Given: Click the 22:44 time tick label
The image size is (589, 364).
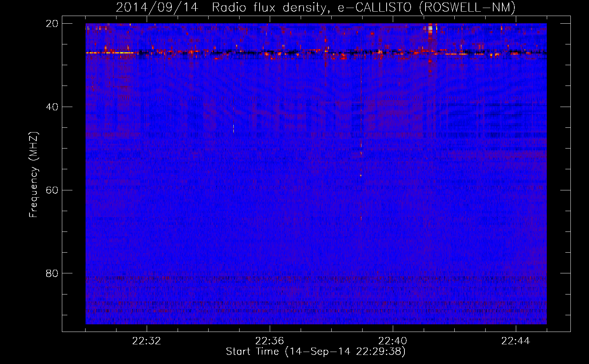Looking at the screenshot, I should coord(516,341).
